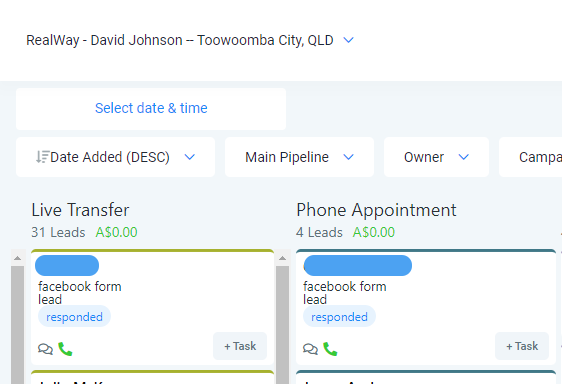Open the Date Added (DESC) sort dropdown
The width and height of the screenshot is (562, 384).
(115, 157)
